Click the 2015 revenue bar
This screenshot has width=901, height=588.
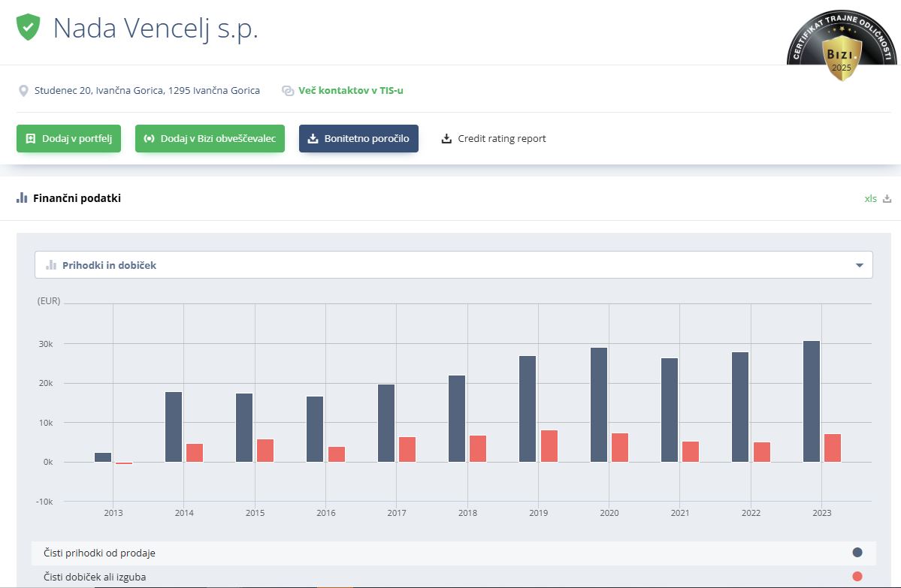[x=244, y=428]
